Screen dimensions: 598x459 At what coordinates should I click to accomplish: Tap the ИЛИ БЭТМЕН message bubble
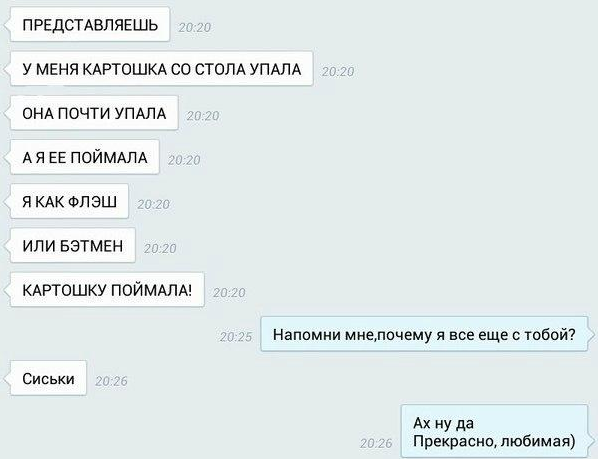point(73,246)
